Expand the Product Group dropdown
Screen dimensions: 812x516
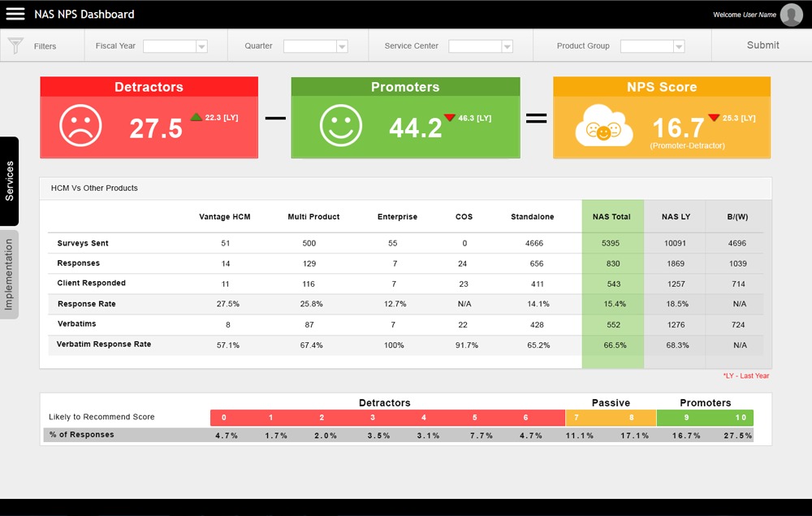coord(652,46)
